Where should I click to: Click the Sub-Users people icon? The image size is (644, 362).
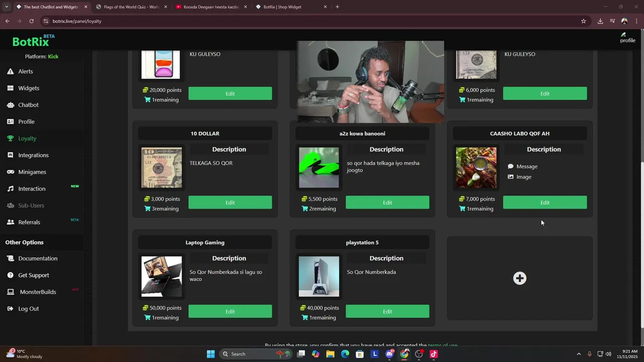tap(10, 205)
